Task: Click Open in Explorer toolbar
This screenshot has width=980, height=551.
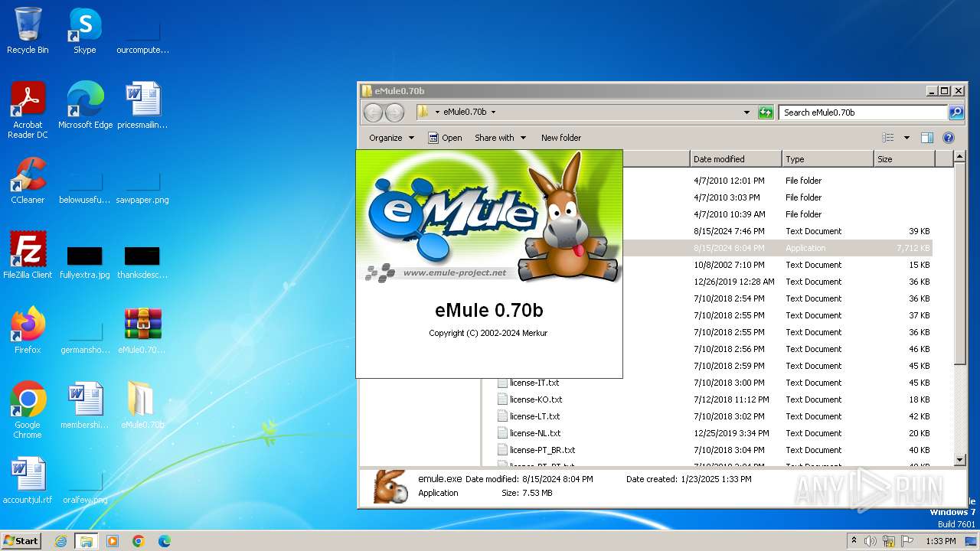Action: pos(445,138)
